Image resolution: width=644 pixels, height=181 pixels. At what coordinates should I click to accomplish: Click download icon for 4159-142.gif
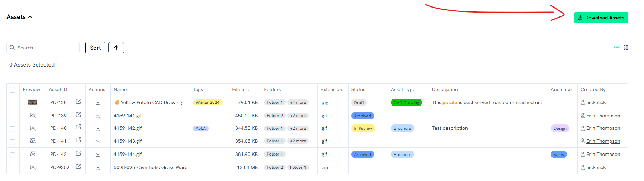click(x=98, y=128)
